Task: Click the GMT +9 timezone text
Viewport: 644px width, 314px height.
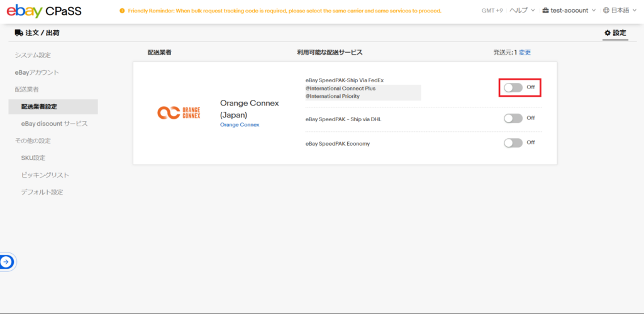Action: coord(492,11)
